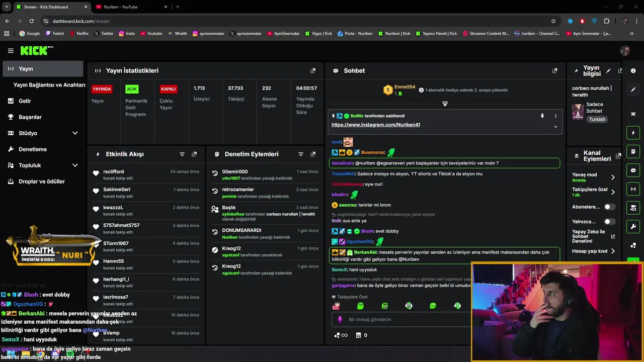This screenshot has width=644, height=362.
Task: Toggle the lightning activity feed sidebar icon
Action: (x=633, y=133)
